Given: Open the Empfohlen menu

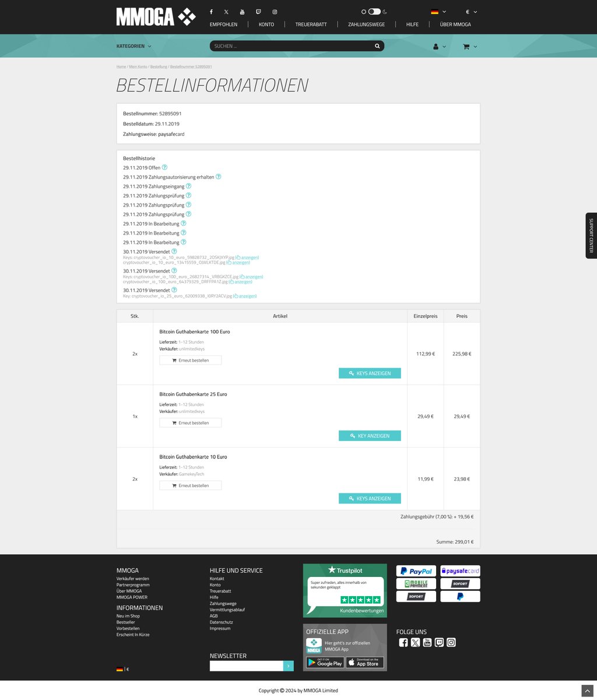Looking at the screenshot, I should 224,24.
